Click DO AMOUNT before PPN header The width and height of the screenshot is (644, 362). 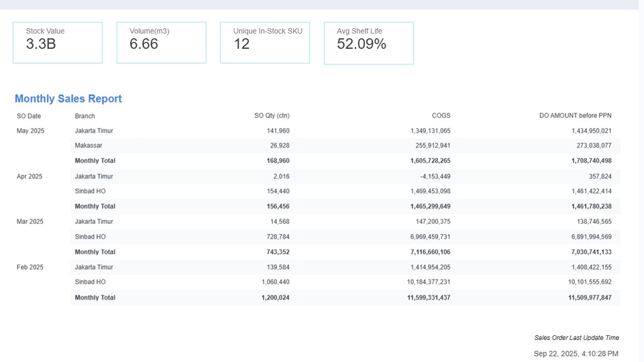(x=575, y=116)
